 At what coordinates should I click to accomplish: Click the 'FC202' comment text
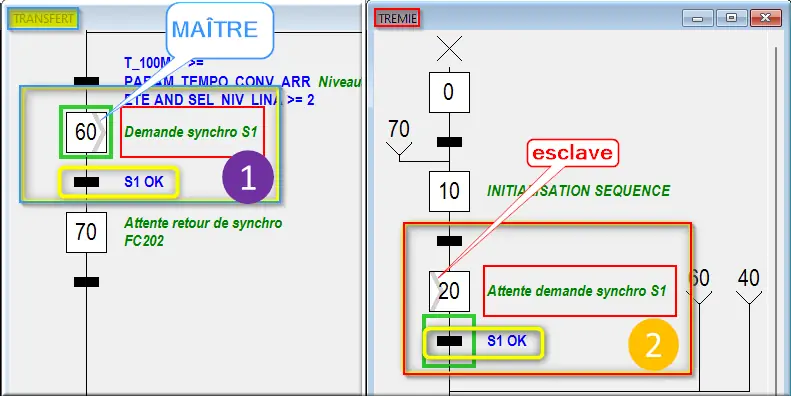coord(144,241)
